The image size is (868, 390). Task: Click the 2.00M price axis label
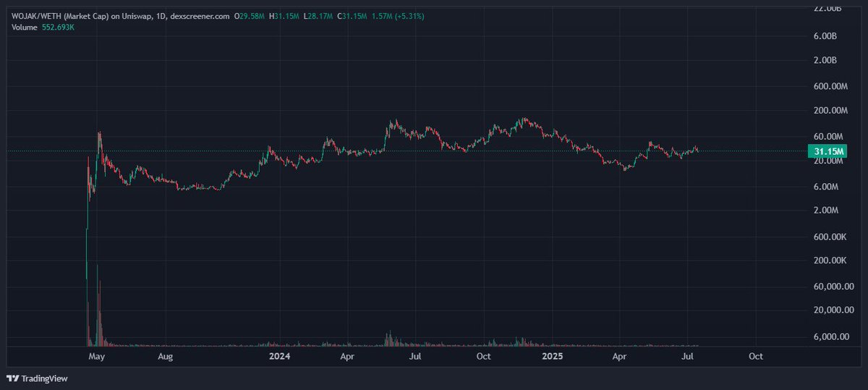point(825,211)
